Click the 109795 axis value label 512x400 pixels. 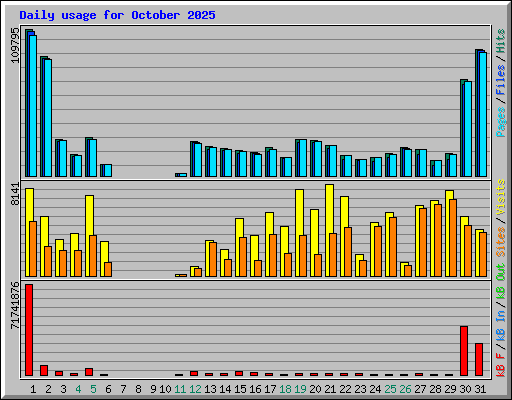(x=15, y=45)
